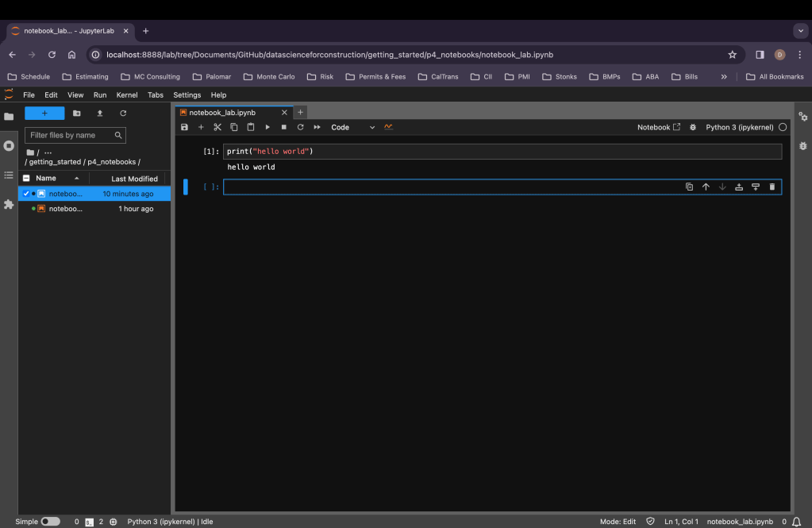Enable the notebook debugger bug icon
812x528 pixels.
pyautogui.click(x=693, y=127)
